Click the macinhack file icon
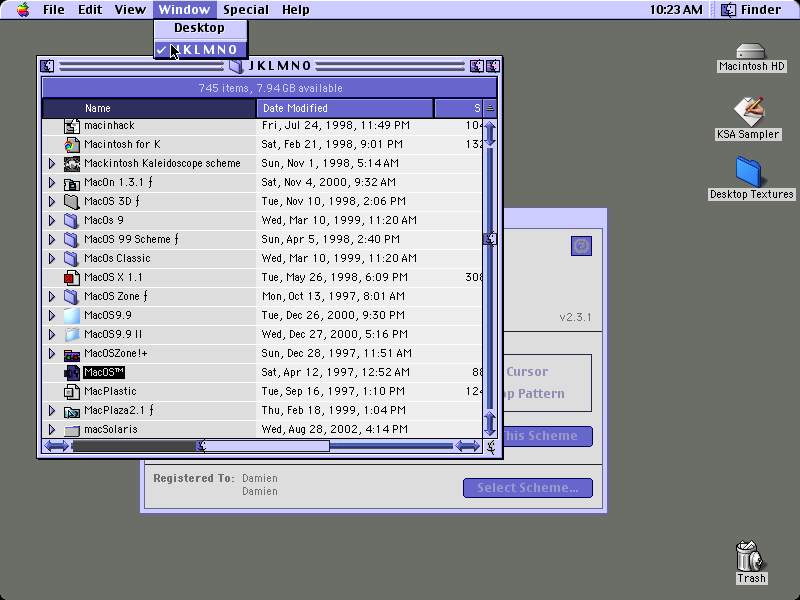The width and height of the screenshot is (800, 600). click(x=71, y=126)
